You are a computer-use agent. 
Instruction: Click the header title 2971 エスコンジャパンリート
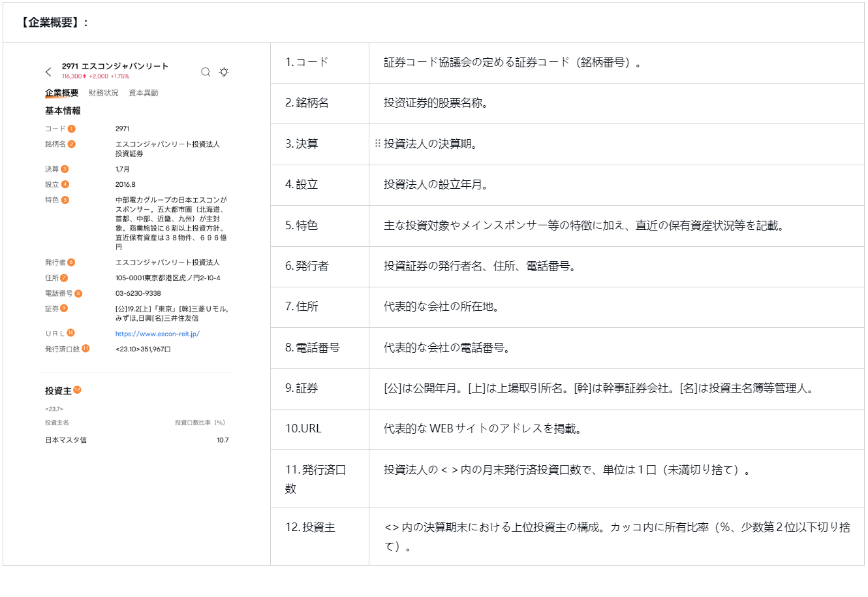[x=115, y=66]
